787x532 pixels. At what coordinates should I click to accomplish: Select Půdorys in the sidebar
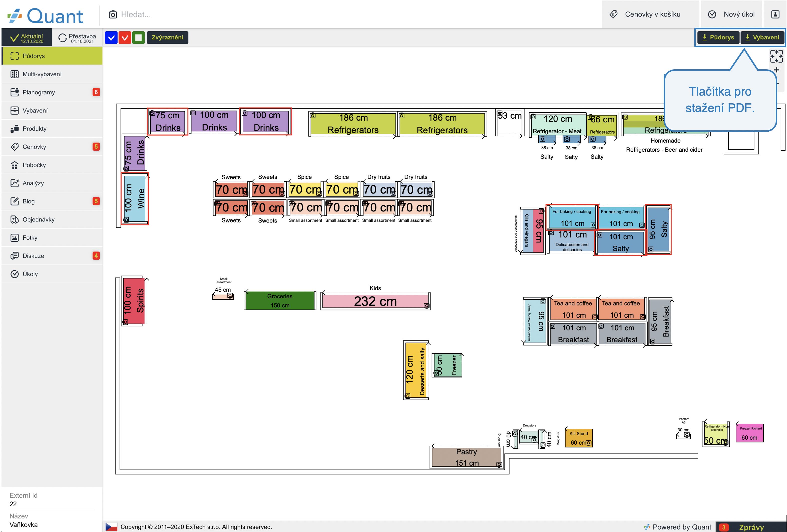click(x=52, y=56)
